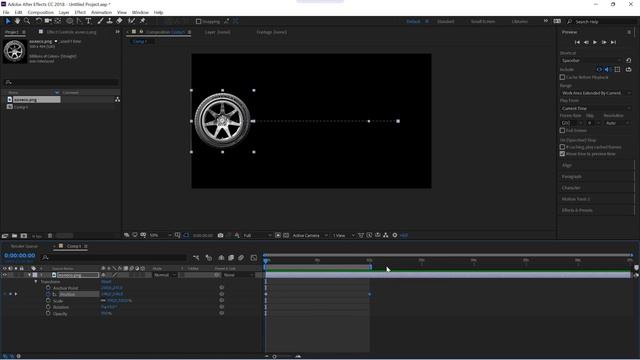This screenshot has width=640, height=360.
Task: Open the File menu
Action: click(6, 12)
